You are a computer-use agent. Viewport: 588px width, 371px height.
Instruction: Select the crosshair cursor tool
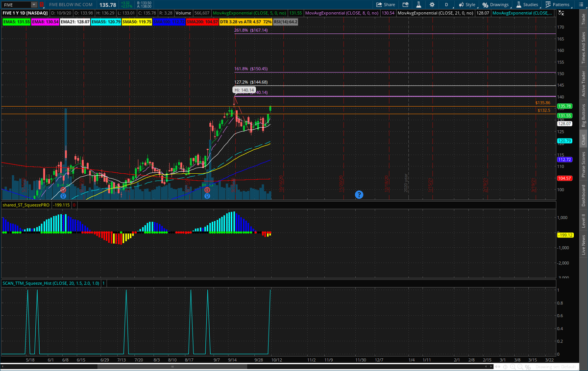pyautogui.click(x=505, y=366)
